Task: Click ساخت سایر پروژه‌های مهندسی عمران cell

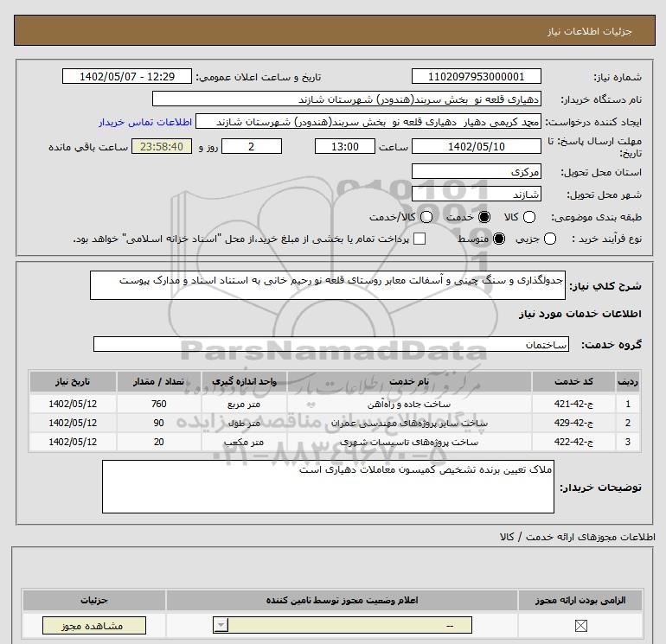Action: coord(409,423)
